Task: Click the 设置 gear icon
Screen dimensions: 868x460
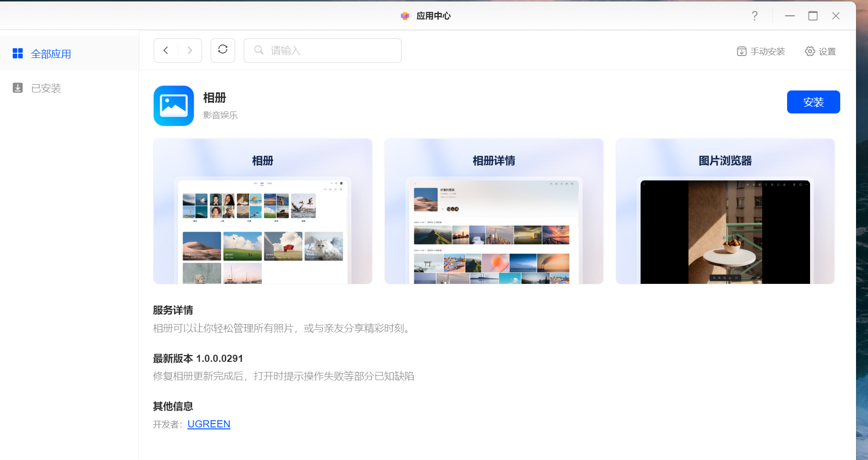Action: click(x=810, y=51)
